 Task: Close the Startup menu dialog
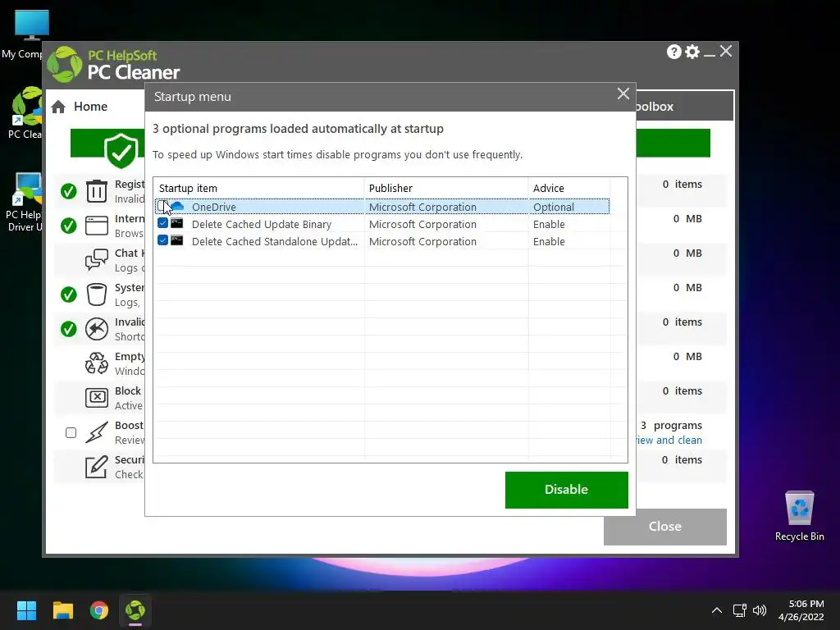[623, 94]
